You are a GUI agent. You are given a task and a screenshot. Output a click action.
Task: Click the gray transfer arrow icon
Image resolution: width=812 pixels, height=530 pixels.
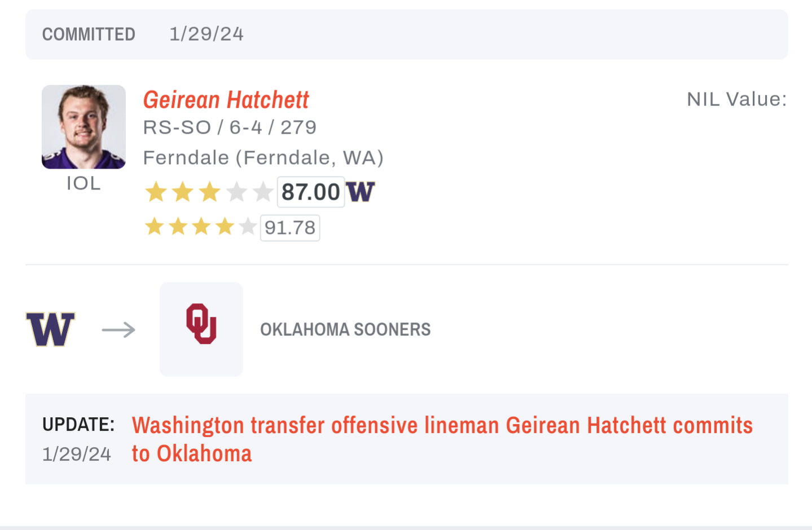click(118, 329)
